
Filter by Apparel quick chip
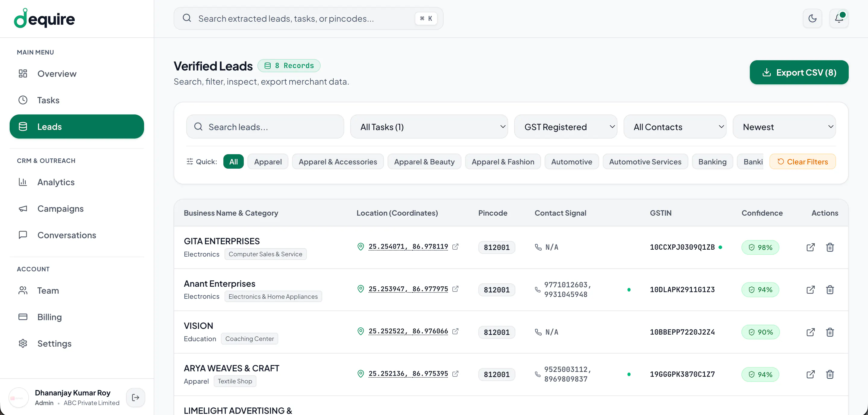point(268,161)
